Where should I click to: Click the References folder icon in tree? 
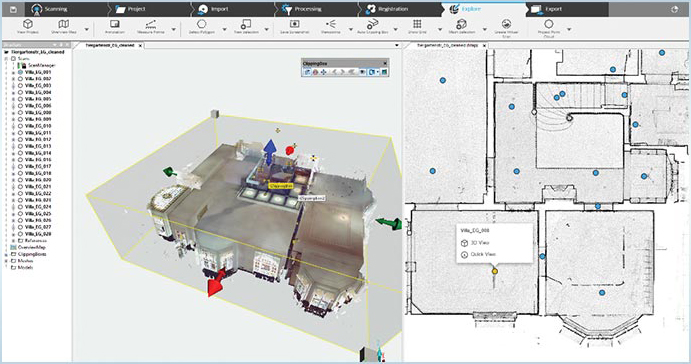[20, 241]
